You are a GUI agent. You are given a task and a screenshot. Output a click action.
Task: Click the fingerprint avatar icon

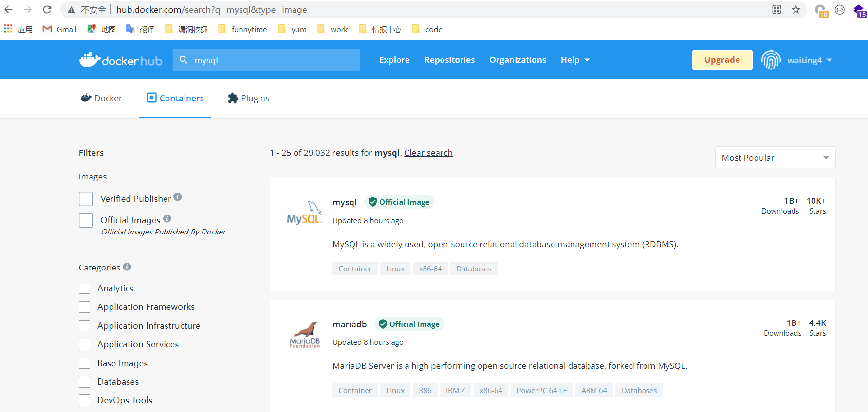click(771, 60)
